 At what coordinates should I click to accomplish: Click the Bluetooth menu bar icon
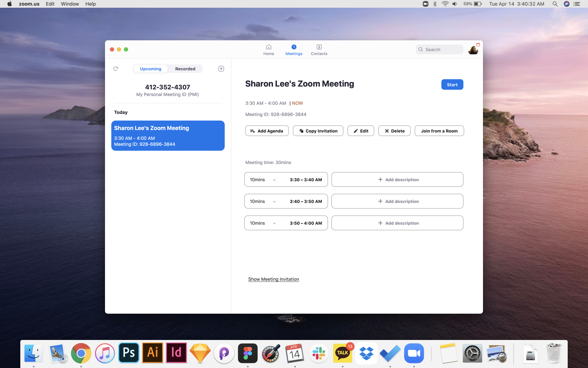(x=435, y=4)
